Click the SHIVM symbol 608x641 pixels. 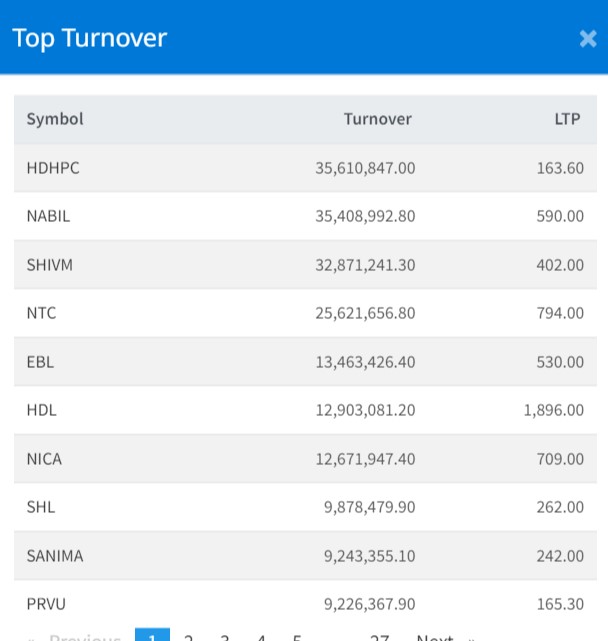tap(50, 265)
